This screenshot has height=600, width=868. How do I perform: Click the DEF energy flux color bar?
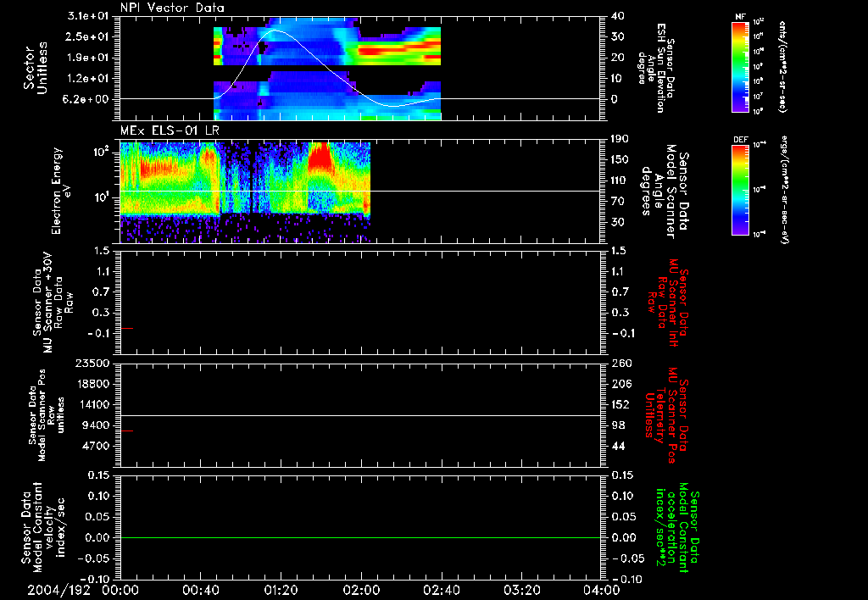741,189
